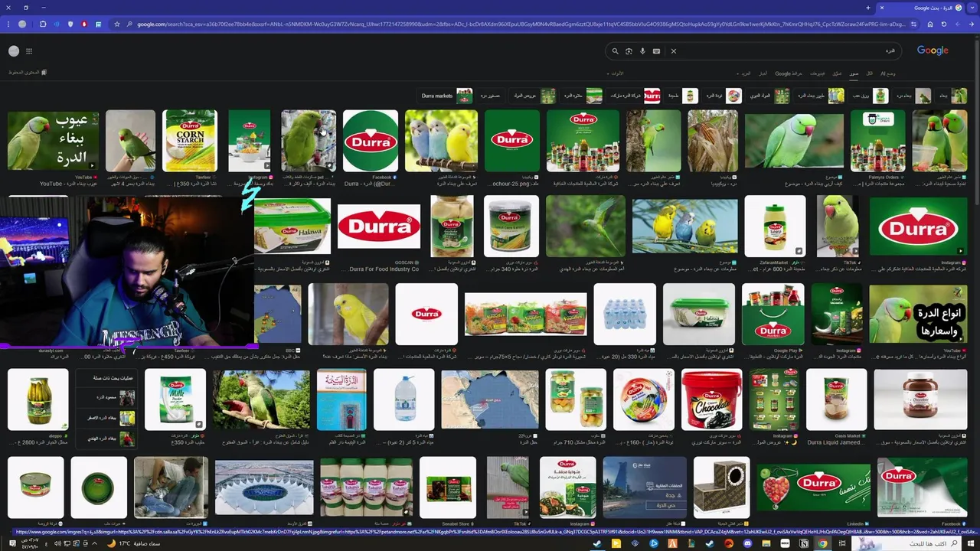
Task: Switch to the الكل (All) results tab
Action: (x=869, y=73)
